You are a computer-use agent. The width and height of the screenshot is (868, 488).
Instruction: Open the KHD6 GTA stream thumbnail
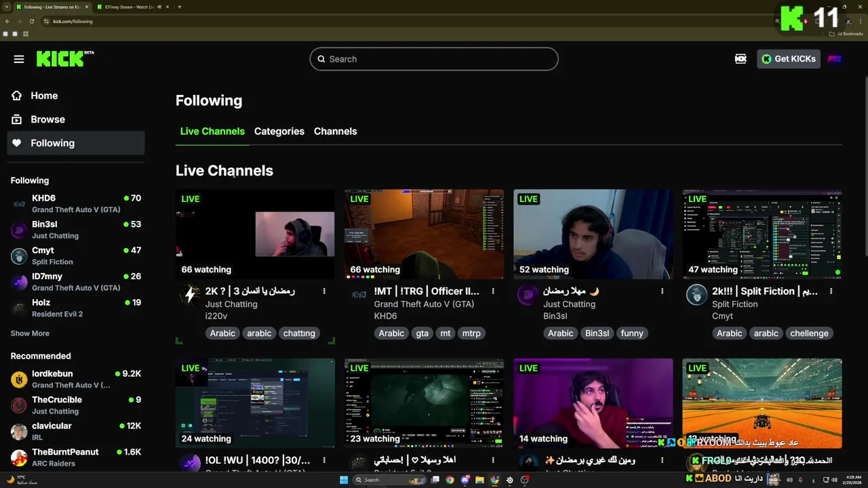pos(424,234)
